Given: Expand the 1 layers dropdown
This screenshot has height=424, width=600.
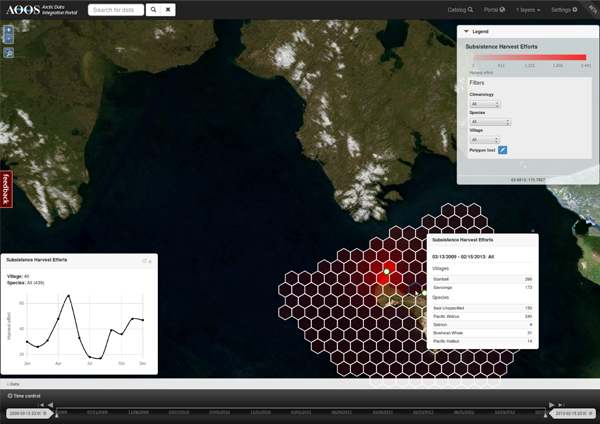Looking at the screenshot, I should [x=527, y=10].
